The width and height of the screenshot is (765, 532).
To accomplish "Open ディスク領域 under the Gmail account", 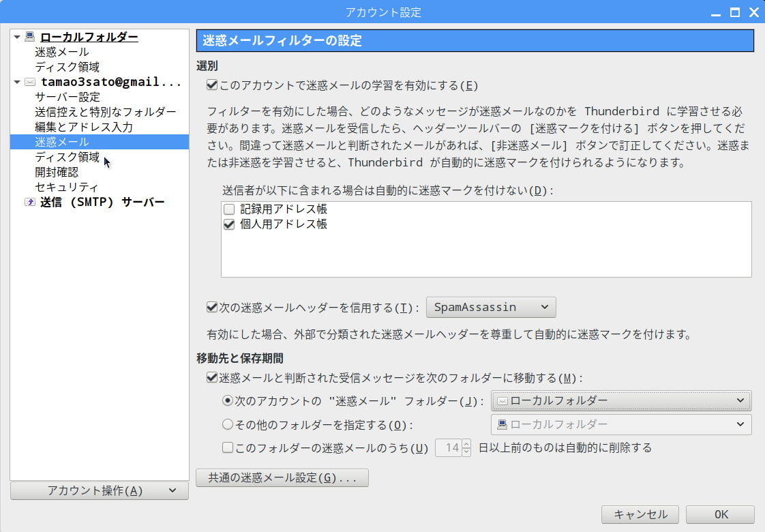I will click(67, 157).
